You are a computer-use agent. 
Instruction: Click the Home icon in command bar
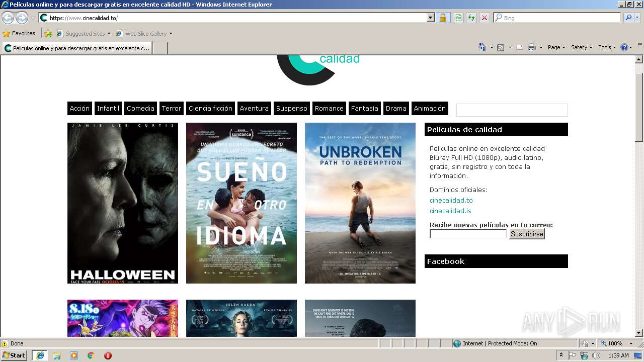click(482, 47)
